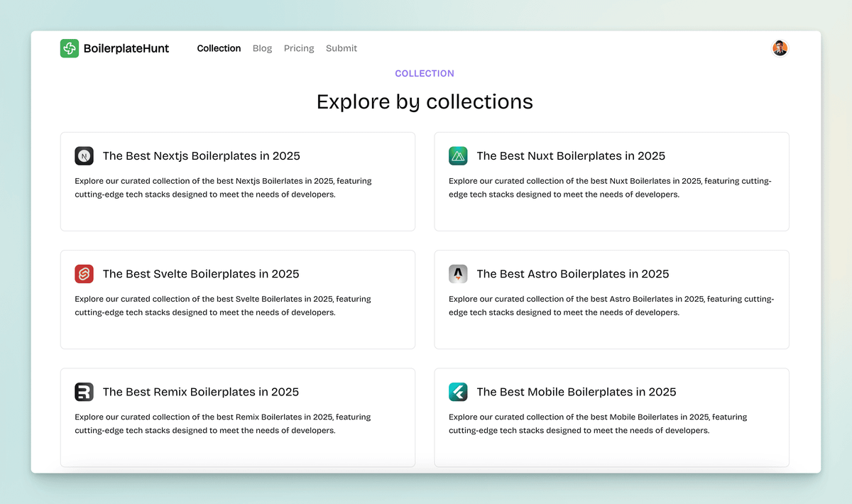The image size is (852, 504).
Task: Click the Nuxt collection description text
Action: (610, 187)
